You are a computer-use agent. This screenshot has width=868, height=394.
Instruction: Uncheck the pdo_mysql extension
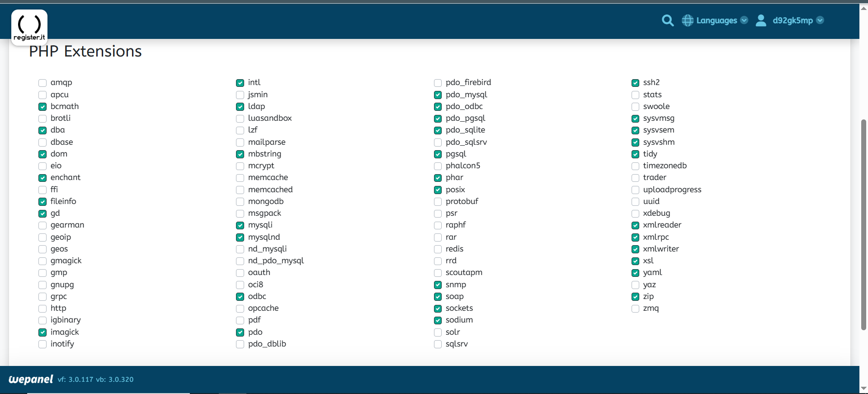tap(438, 95)
